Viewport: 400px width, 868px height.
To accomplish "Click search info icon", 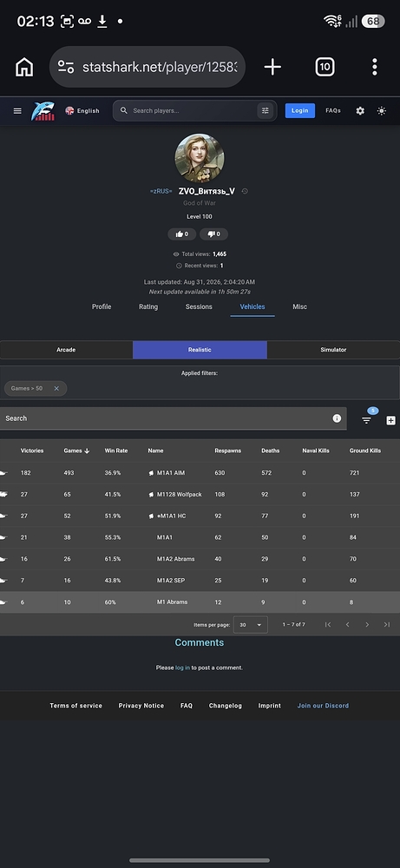I will [337, 418].
